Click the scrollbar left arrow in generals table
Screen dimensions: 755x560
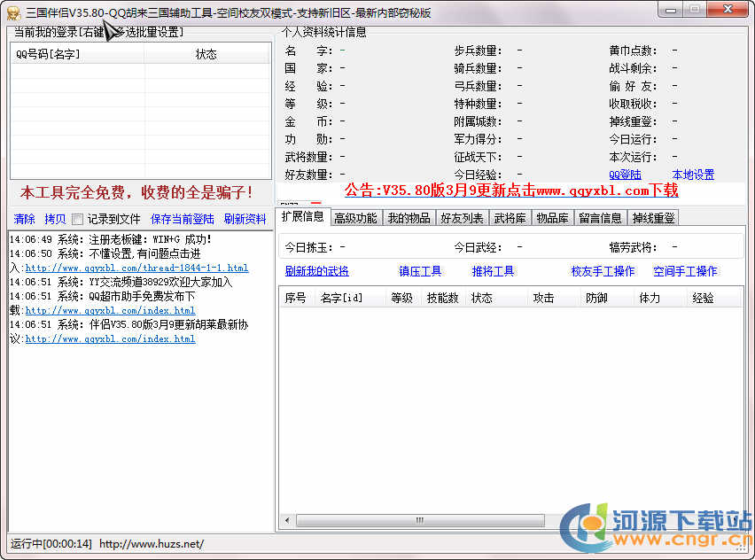(287, 520)
